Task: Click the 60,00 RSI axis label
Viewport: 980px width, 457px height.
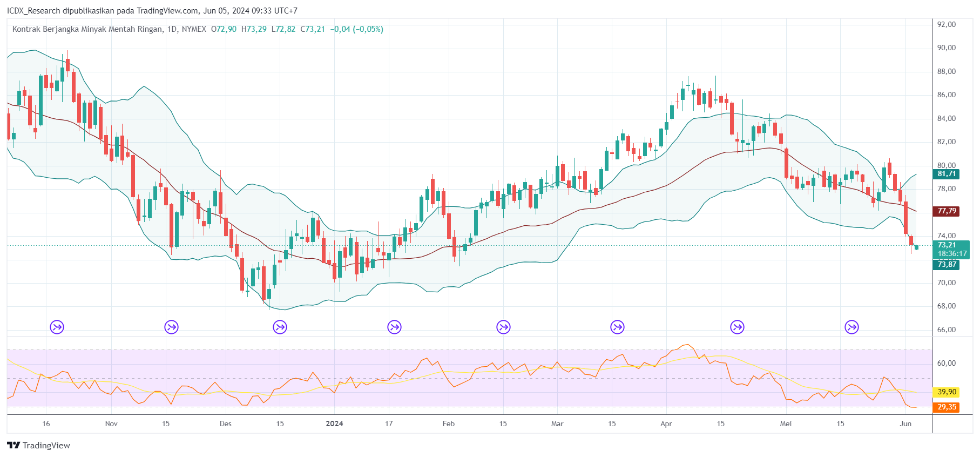Action: point(947,363)
